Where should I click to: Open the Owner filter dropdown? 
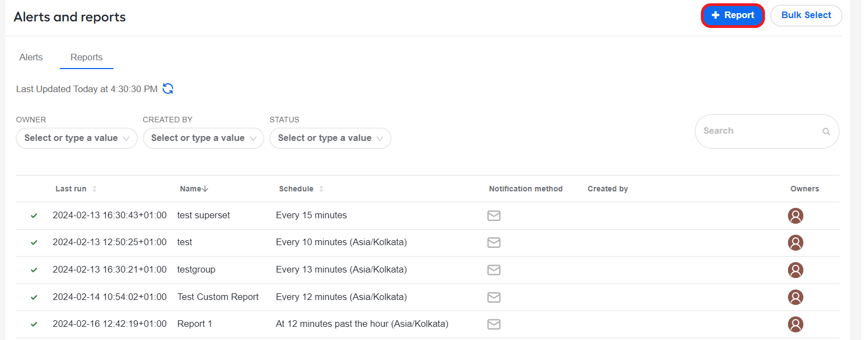click(x=77, y=138)
